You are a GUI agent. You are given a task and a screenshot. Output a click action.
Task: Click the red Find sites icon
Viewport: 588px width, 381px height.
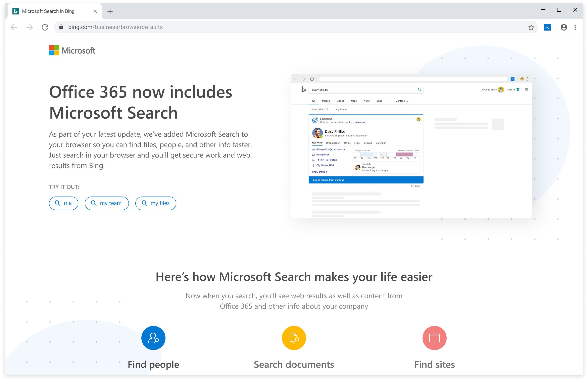434,338
